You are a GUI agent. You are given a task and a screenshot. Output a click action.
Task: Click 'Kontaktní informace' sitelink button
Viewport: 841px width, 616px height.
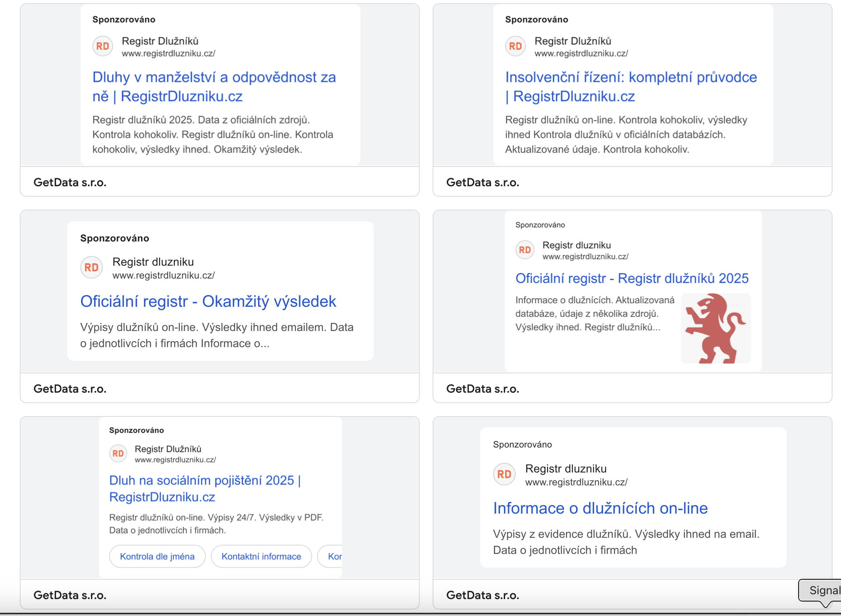(261, 556)
